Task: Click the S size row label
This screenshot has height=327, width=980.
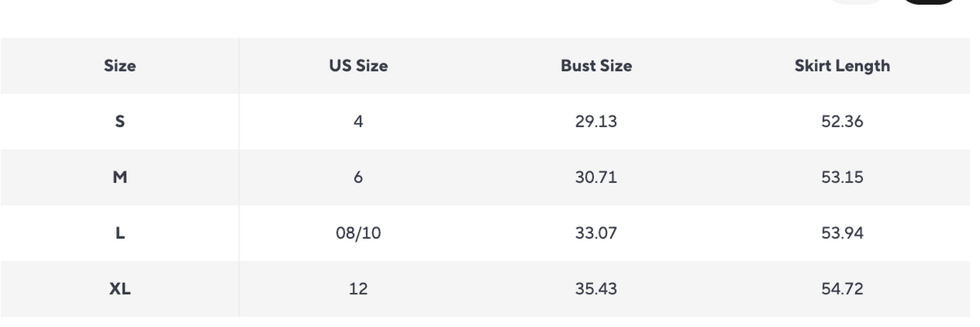Action: tap(120, 122)
